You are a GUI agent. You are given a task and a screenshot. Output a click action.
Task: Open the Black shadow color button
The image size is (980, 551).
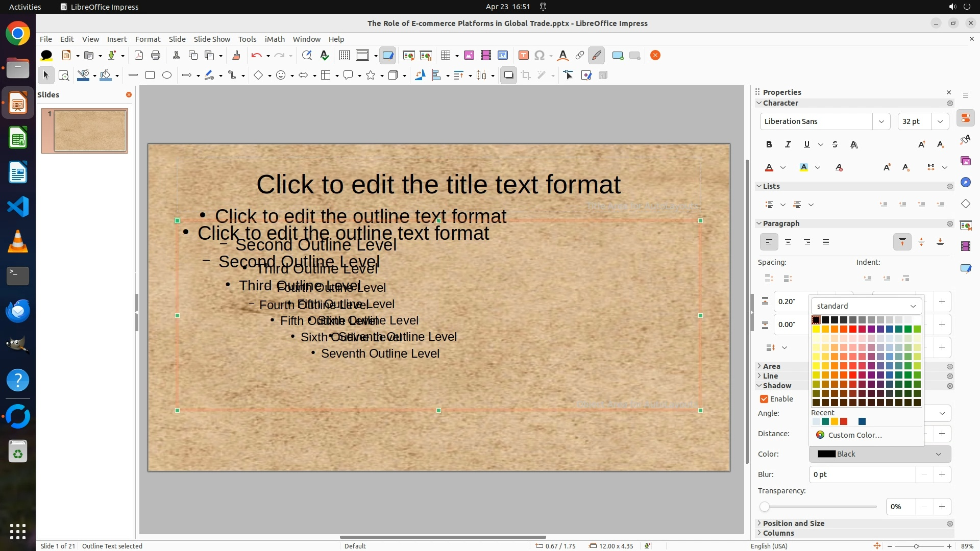click(879, 454)
